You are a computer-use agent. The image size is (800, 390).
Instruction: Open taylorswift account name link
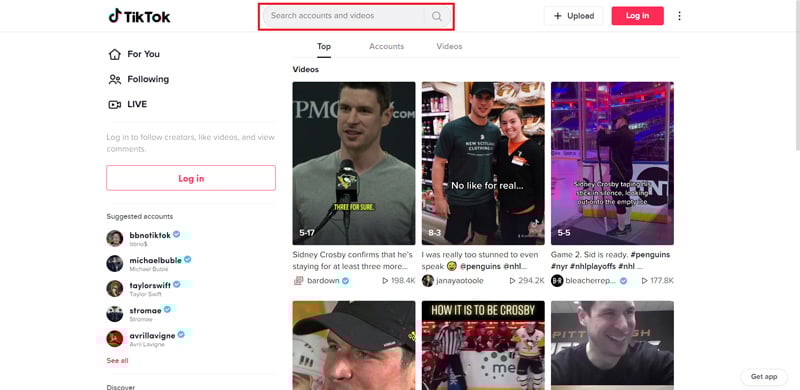(x=150, y=285)
